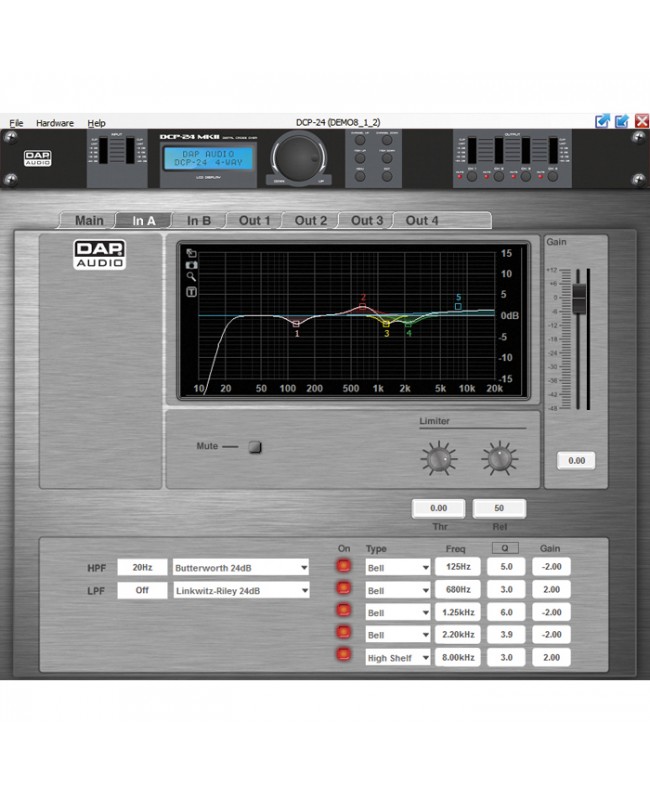This screenshot has width=650, height=794.
Task: Open Type dropdown for 1.25kHz band
Action: 398,613
